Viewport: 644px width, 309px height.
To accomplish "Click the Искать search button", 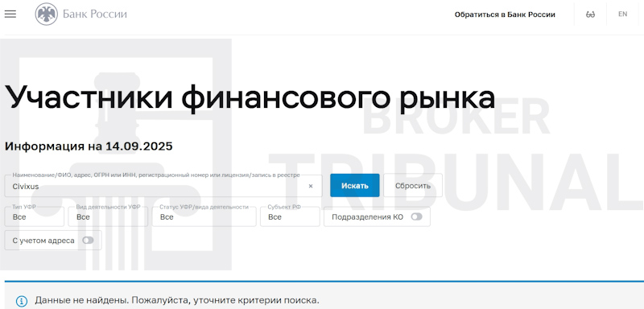I will [355, 186].
